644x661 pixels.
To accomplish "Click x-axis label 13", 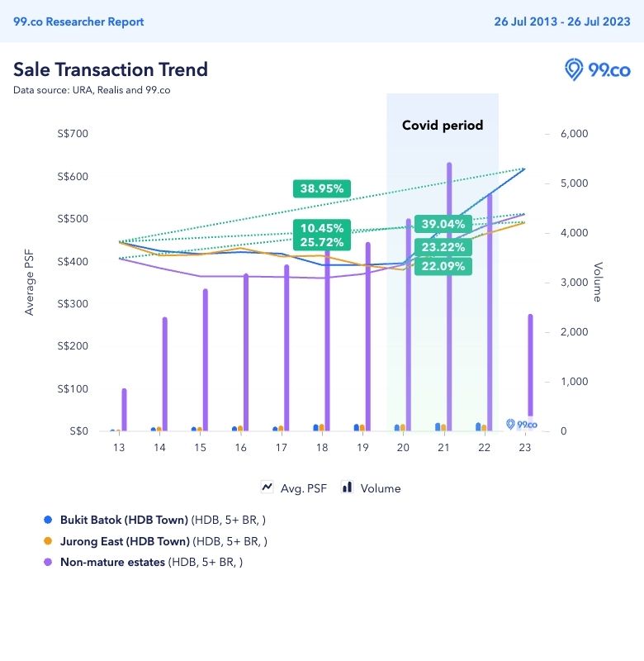I will 119,447.
